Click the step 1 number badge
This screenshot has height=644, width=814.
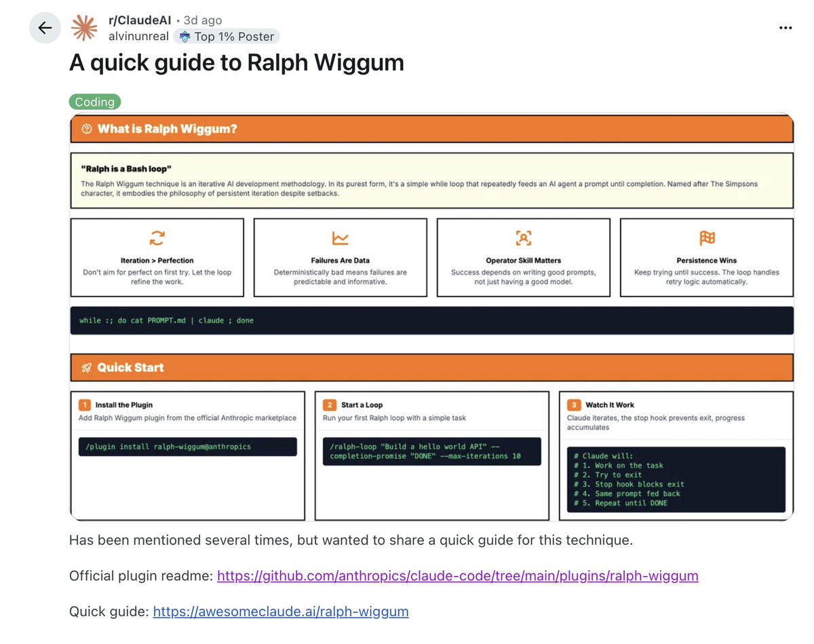85,405
